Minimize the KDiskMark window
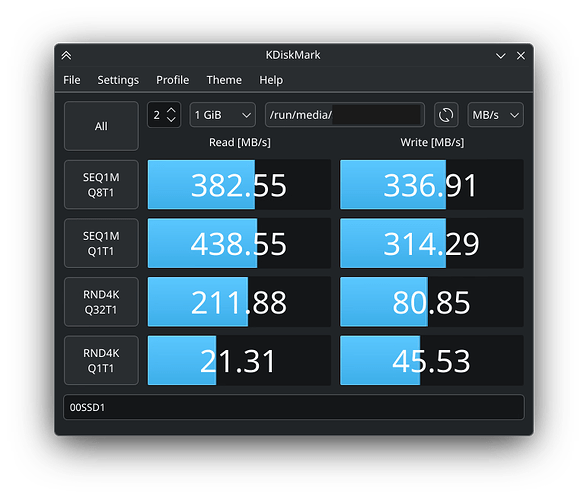Viewport: 586px width, 500px height. click(x=500, y=56)
